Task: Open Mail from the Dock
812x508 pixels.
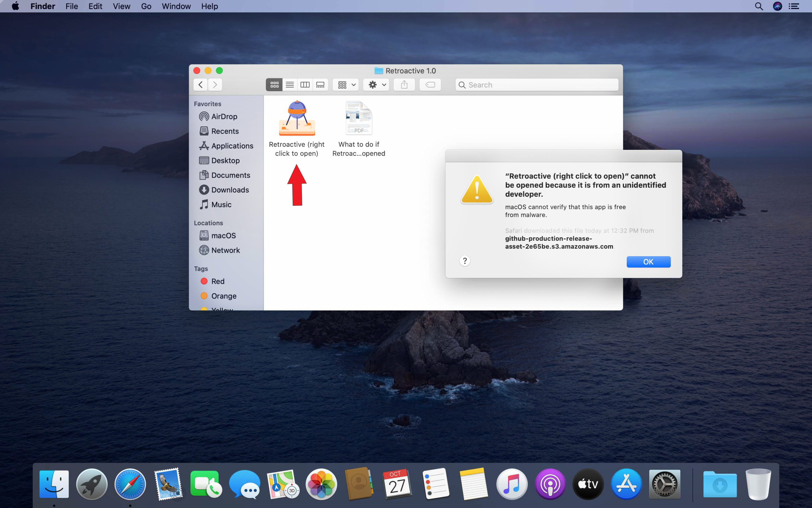Action: point(168,484)
